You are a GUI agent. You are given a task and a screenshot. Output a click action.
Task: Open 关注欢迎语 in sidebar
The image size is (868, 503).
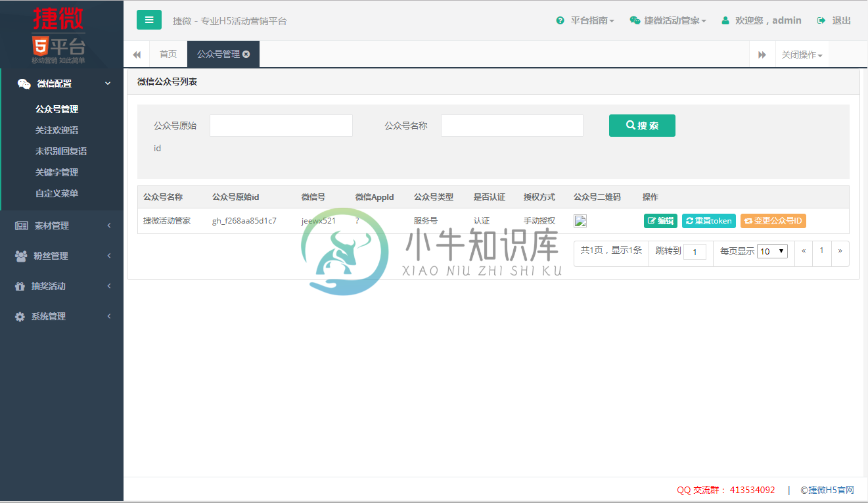point(57,130)
